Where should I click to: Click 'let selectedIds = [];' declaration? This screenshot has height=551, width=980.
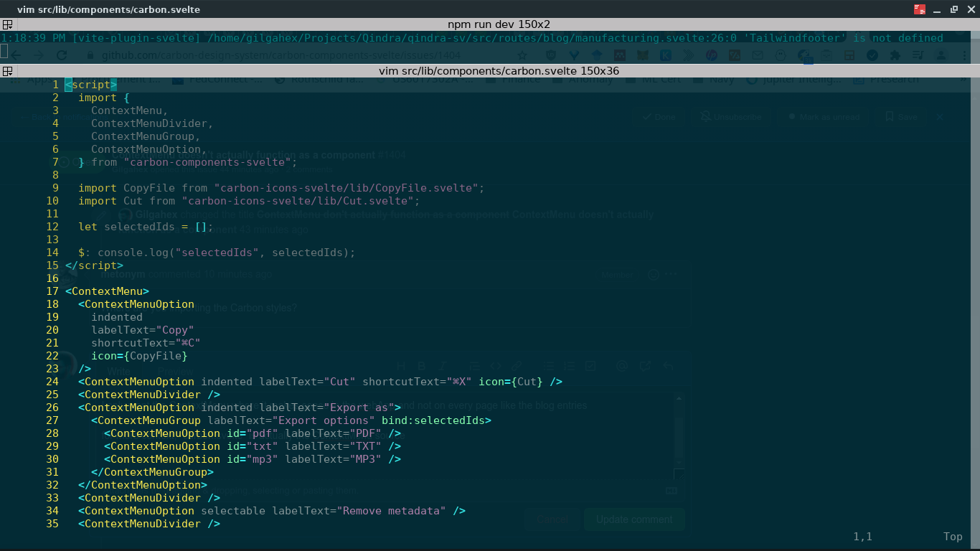pos(146,227)
